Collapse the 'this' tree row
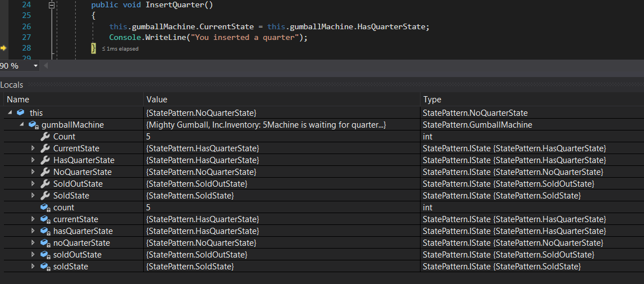 (10, 113)
